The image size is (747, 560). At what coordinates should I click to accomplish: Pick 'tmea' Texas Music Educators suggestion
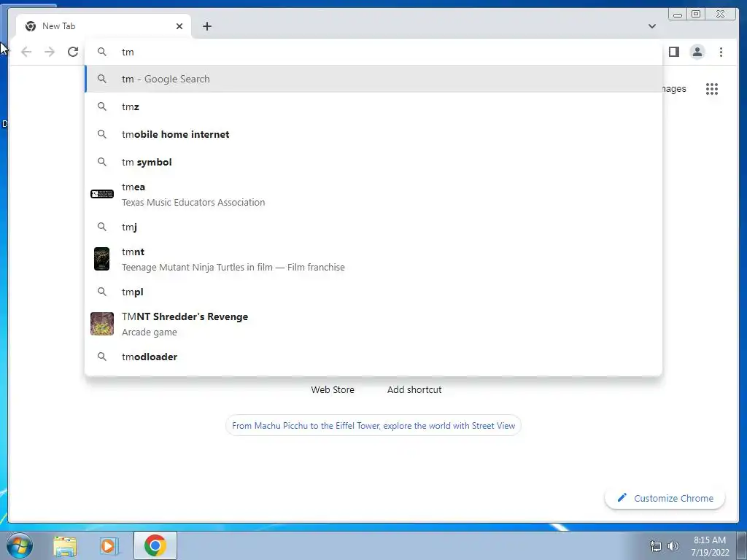click(x=373, y=194)
